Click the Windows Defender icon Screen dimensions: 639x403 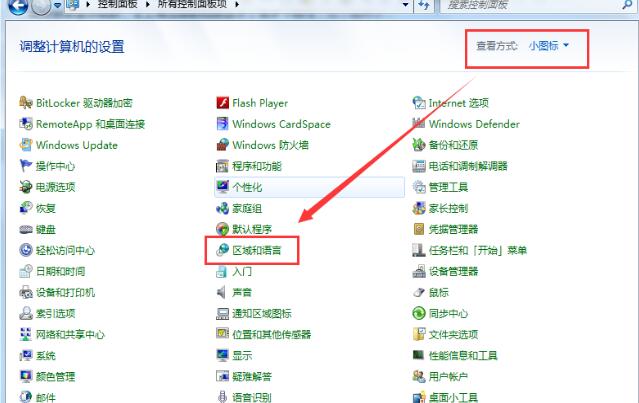click(x=419, y=124)
